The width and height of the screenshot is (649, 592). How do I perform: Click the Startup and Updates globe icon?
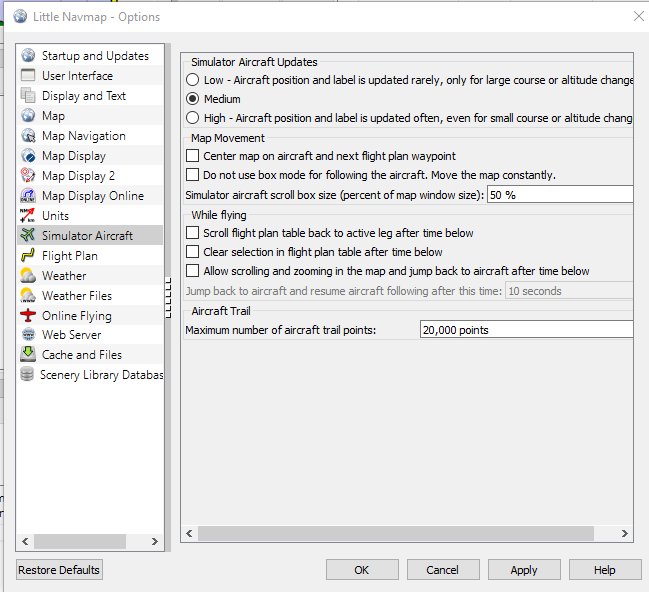pos(28,55)
